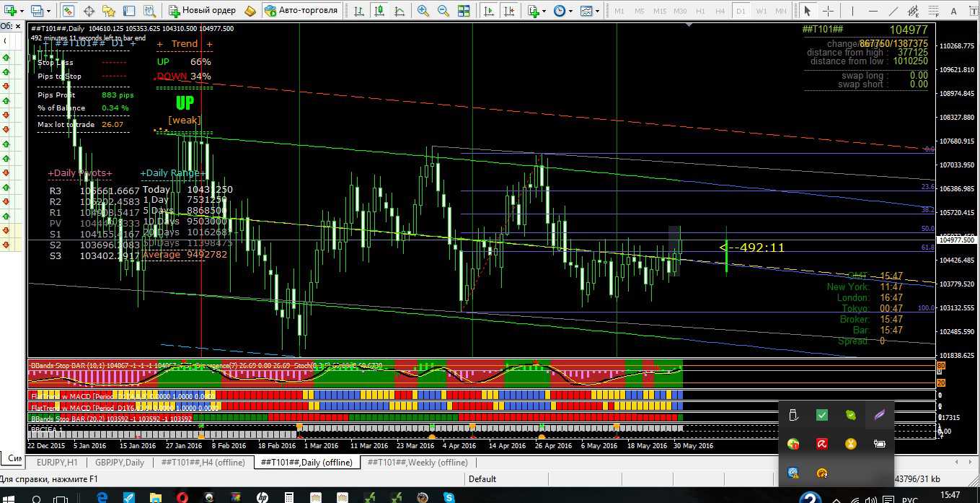Viewport: 980px width, 503px height.
Task: Open the Periods clock dropdown
Action: (562, 11)
